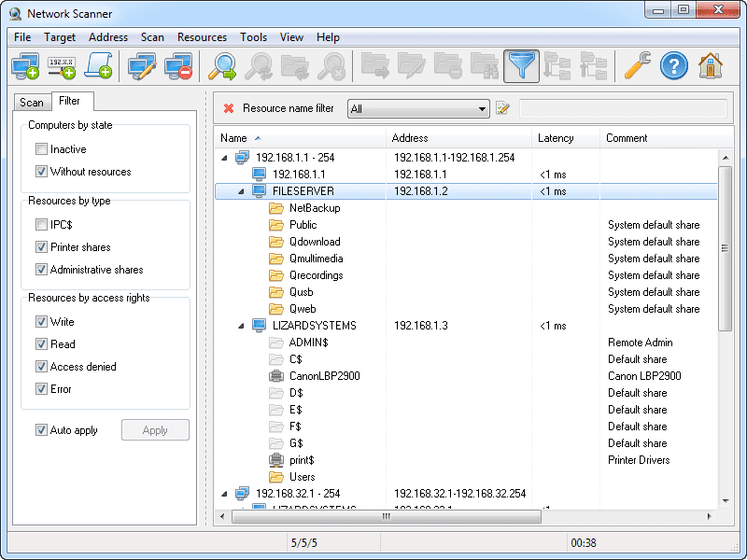Open the Scan menu
The height and width of the screenshot is (560, 747).
152,37
